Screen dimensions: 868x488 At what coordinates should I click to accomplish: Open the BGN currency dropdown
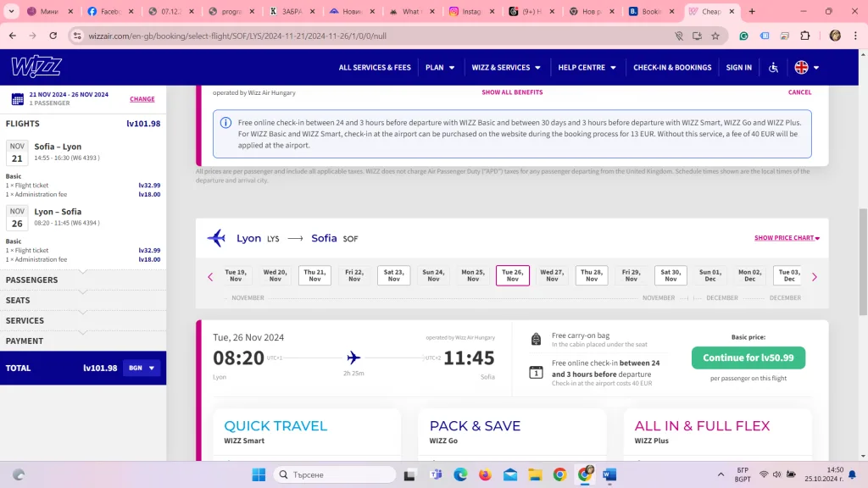click(142, 368)
